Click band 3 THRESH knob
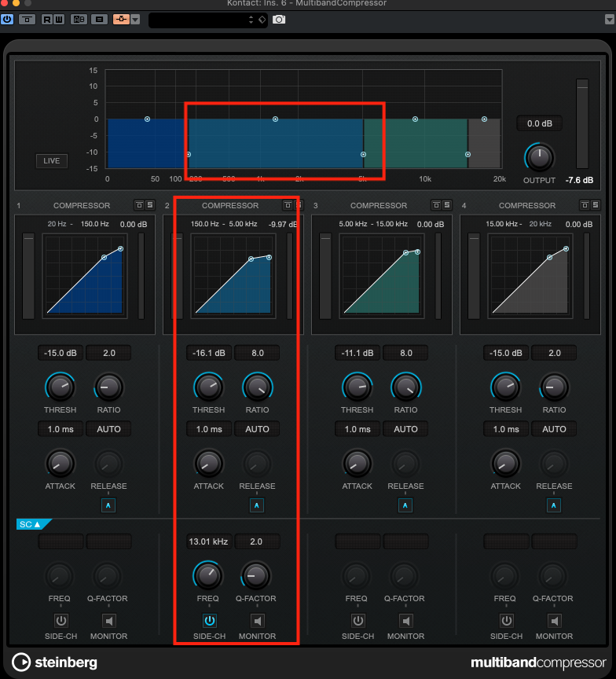The width and height of the screenshot is (616, 679). (x=357, y=387)
